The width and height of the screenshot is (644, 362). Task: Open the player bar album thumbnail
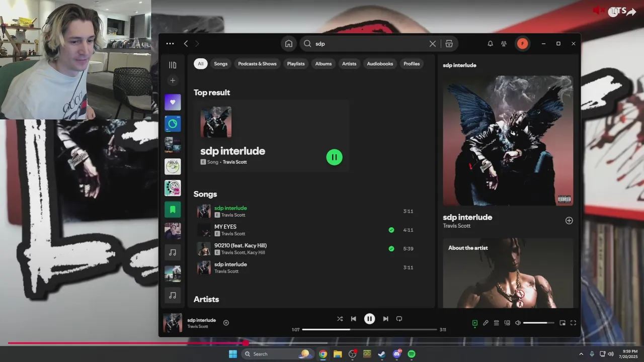(173, 323)
